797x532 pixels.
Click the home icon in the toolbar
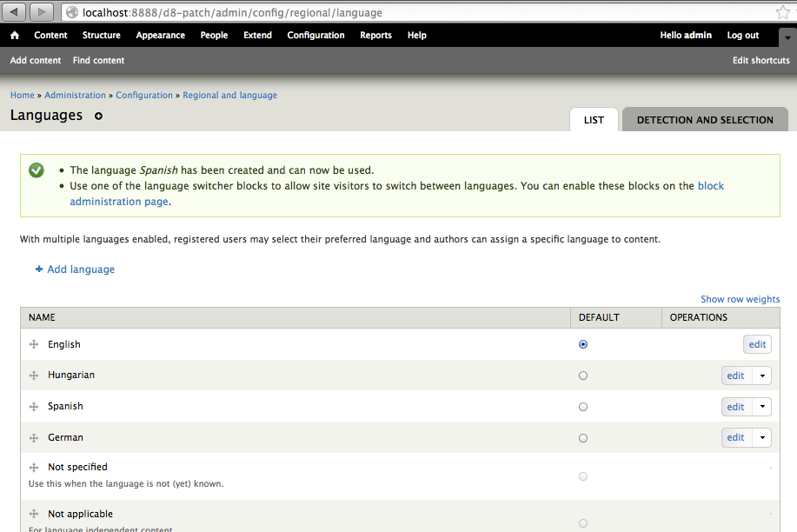(15, 35)
